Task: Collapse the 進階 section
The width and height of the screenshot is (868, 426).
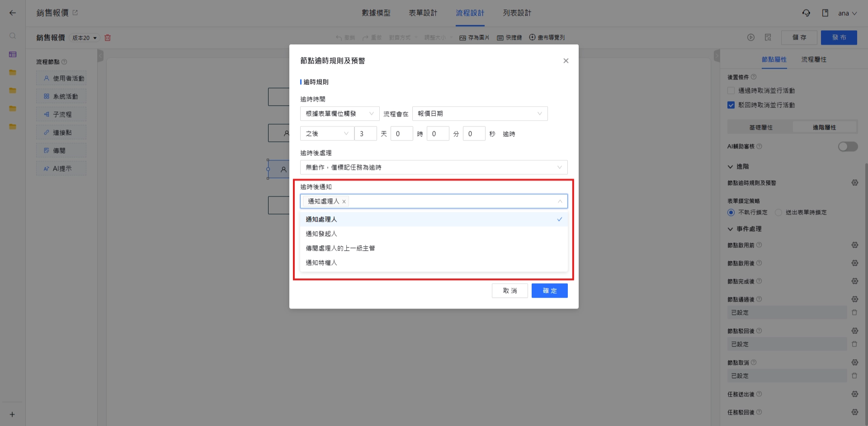Action: [x=730, y=167]
